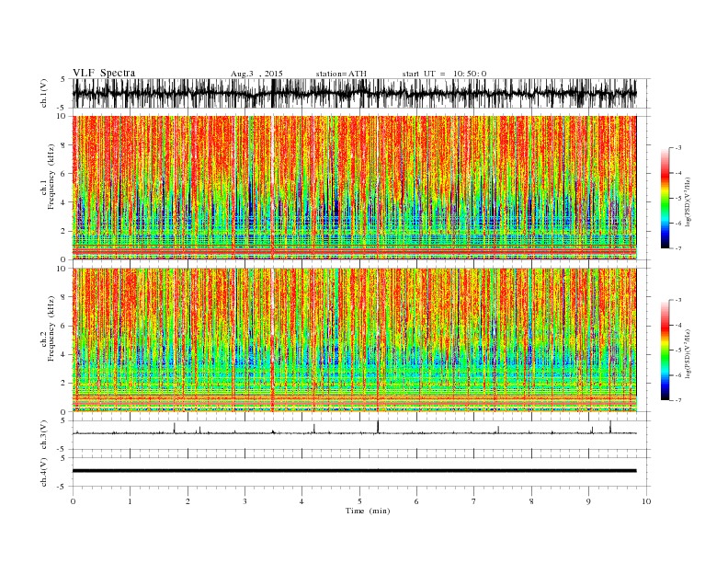Click the time axis tick label "10"
This screenshot has width=728, height=563.
(x=646, y=501)
